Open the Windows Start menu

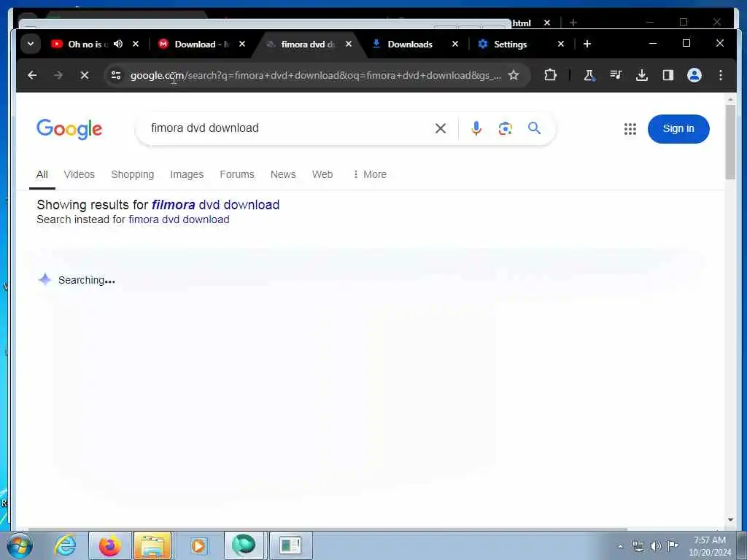pos(19,545)
